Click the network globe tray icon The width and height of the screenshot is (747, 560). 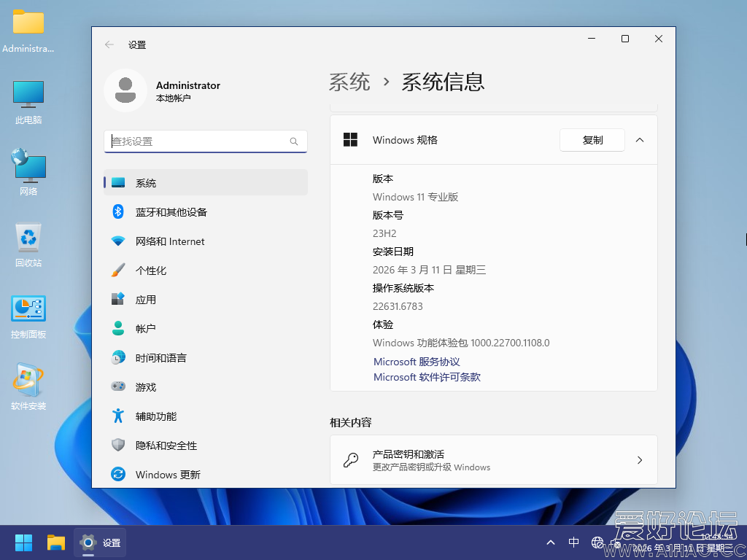click(x=597, y=542)
